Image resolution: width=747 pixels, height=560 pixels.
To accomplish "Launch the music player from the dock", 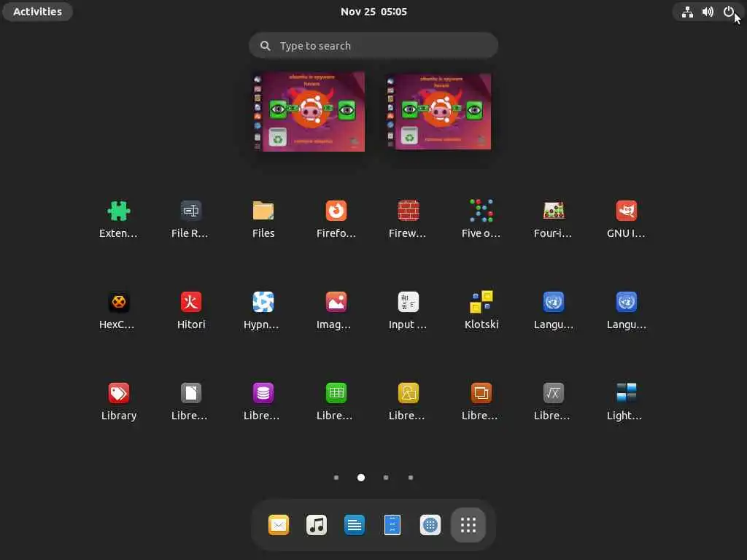I will tap(317, 525).
